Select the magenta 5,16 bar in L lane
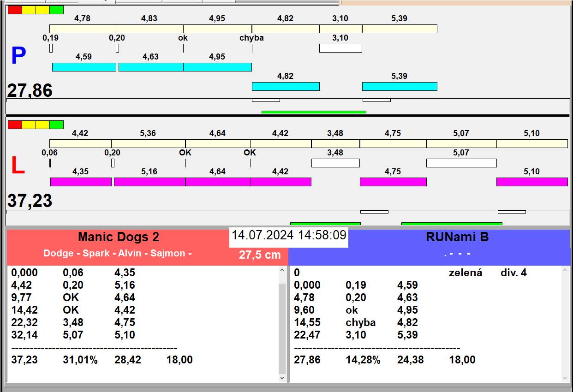This screenshot has width=573, height=392. (149, 182)
